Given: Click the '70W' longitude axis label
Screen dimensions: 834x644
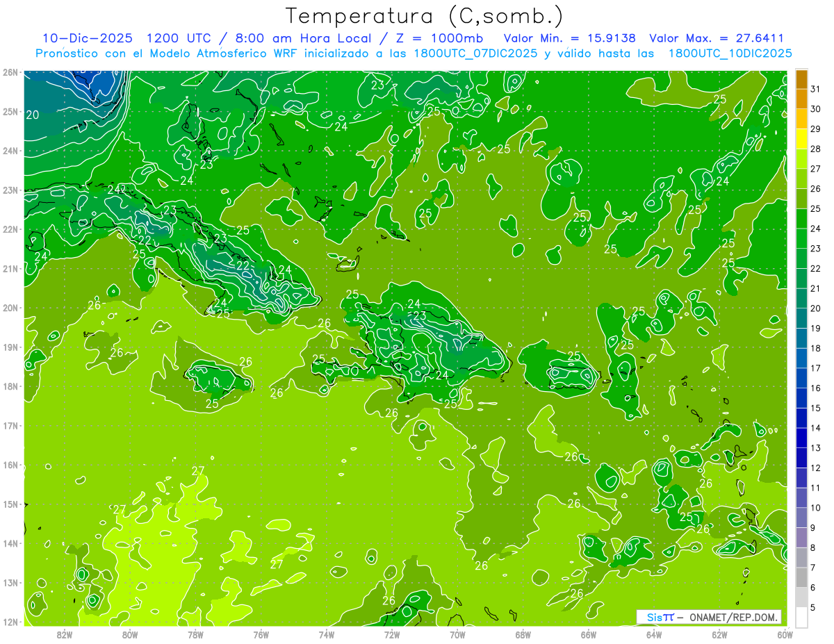Looking at the screenshot, I should (x=457, y=634).
